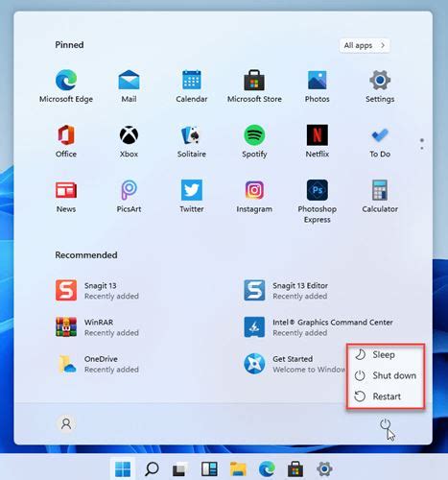Viewport: 448px width, 480px height.
Task: Open Settings from pinned apps
Action: click(380, 86)
